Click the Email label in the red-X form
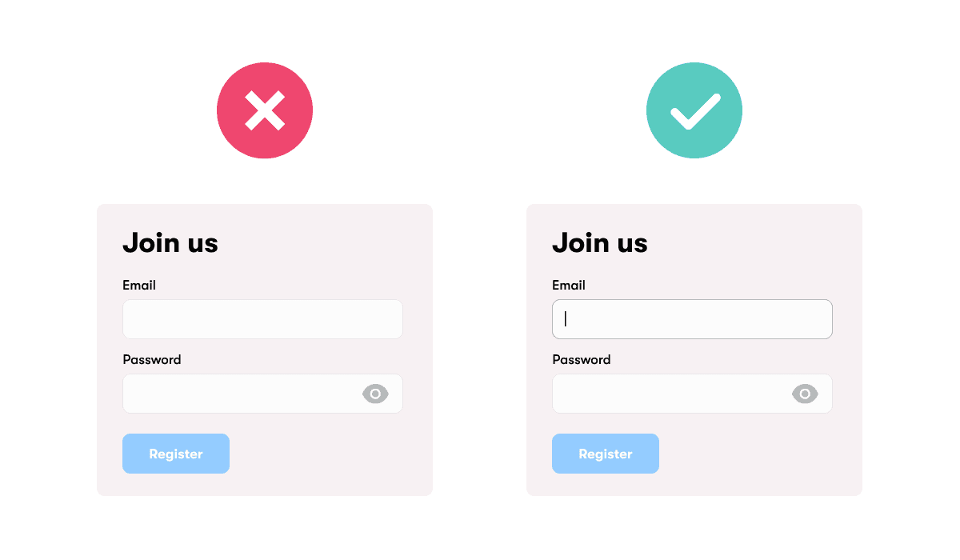This screenshot has height=560, width=960. coord(139,286)
